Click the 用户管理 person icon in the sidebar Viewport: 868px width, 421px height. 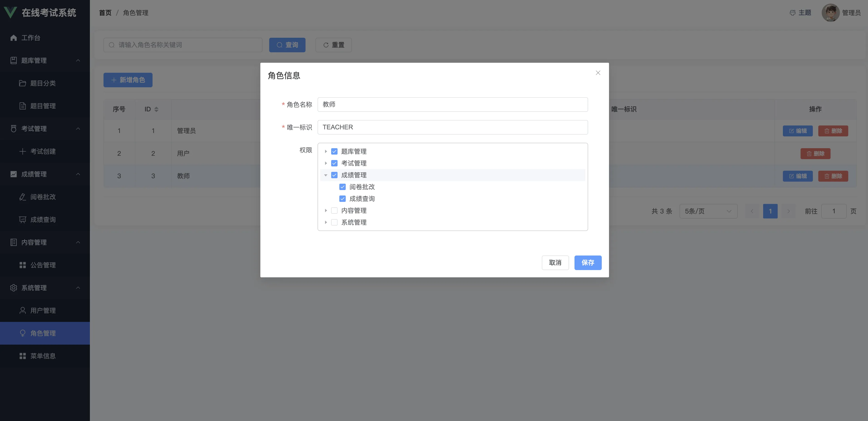click(x=22, y=310)
